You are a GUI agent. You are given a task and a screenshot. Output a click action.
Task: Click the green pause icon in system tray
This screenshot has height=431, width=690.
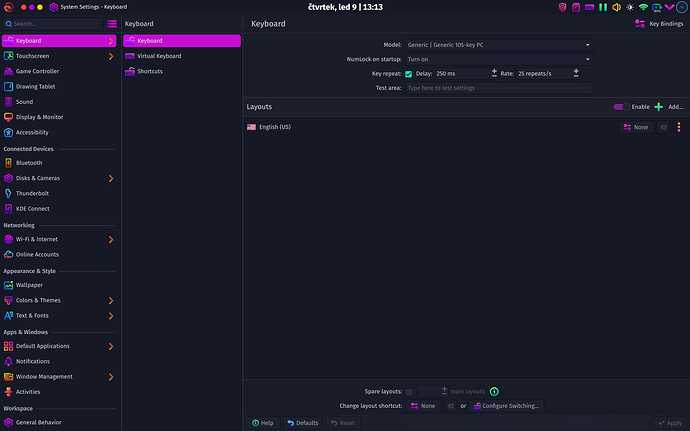(603, 7)
